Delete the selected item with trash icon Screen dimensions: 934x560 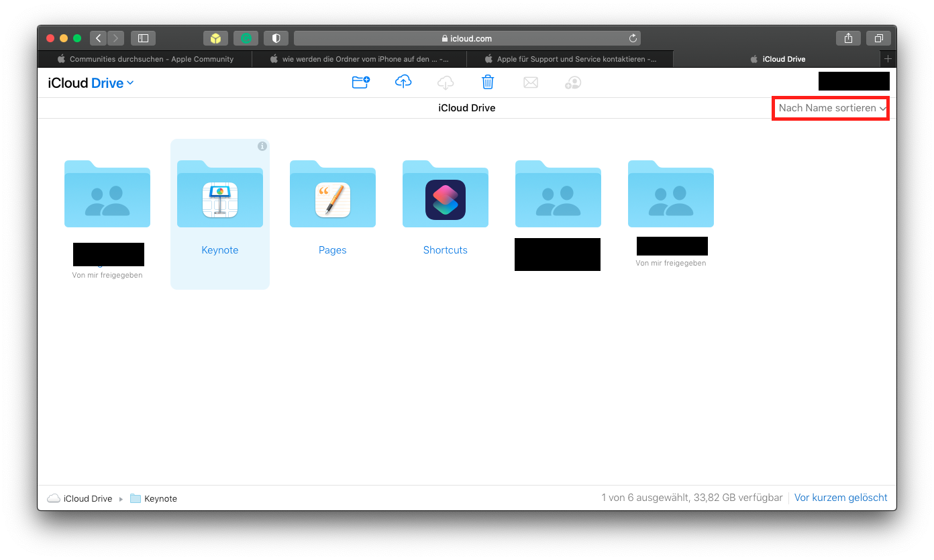pos(488,82)
